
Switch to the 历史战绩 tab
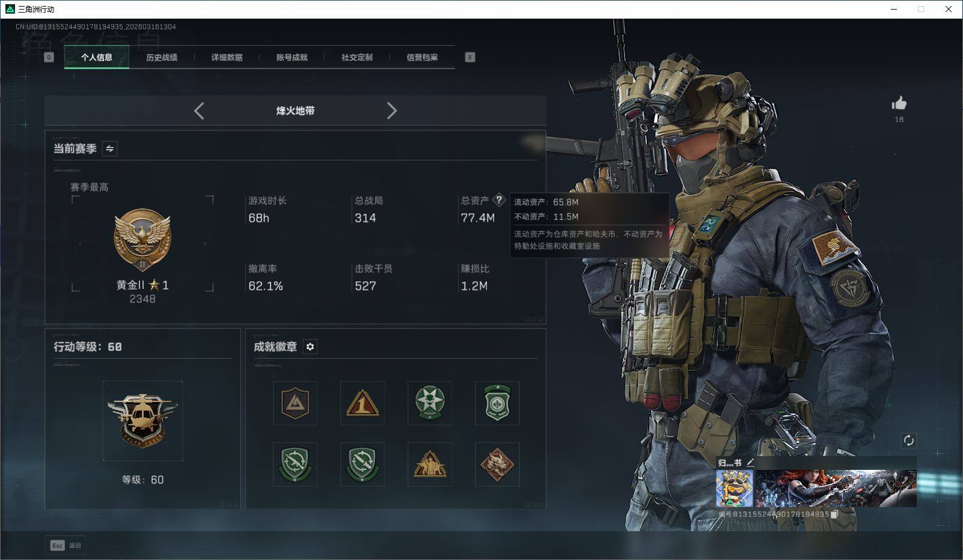(x=162, y=57)
